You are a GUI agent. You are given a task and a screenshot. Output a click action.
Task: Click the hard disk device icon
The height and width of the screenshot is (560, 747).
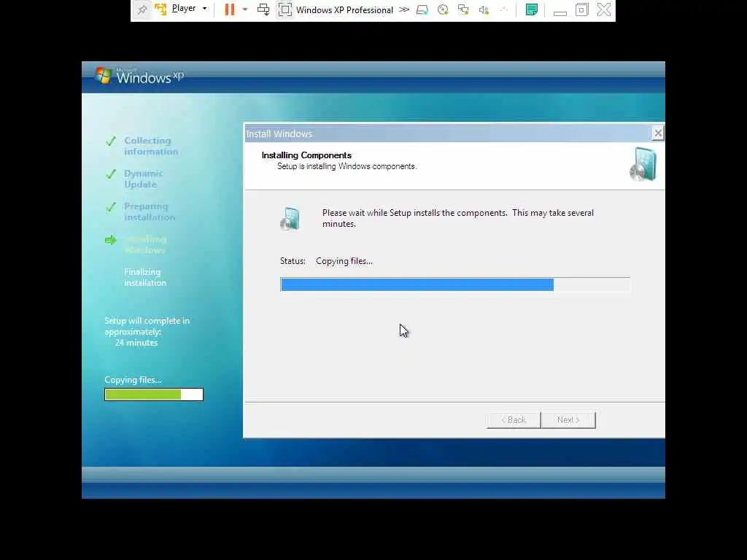(x=422, y=9)
